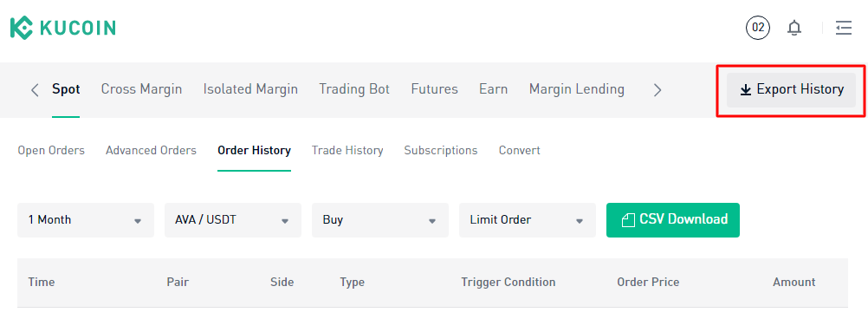868x332 pixels.
Task: Click the Export History button
Action: tap(791, 90)
